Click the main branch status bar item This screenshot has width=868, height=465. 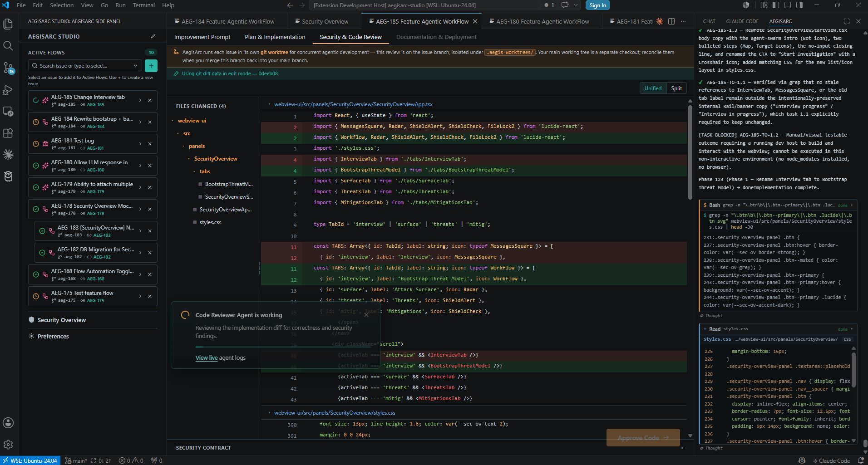(76, 460)
